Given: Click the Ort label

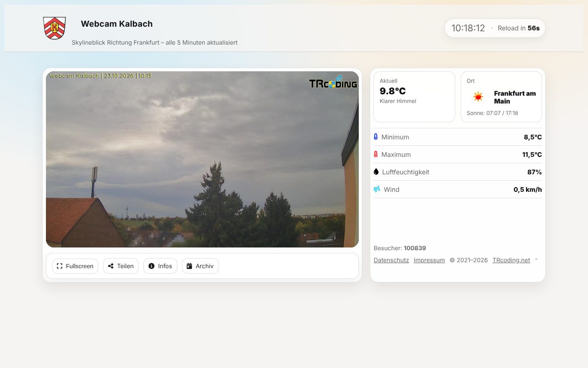Looking at the screenshot, I should 471,81.
